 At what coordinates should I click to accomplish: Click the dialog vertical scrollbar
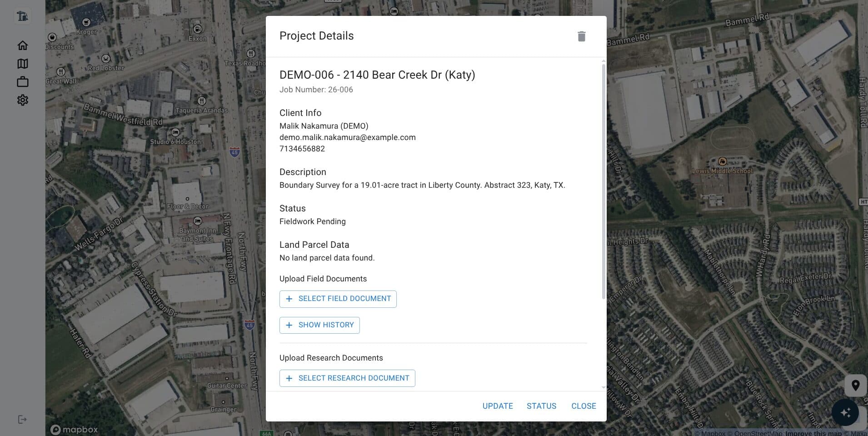(604, 182)
